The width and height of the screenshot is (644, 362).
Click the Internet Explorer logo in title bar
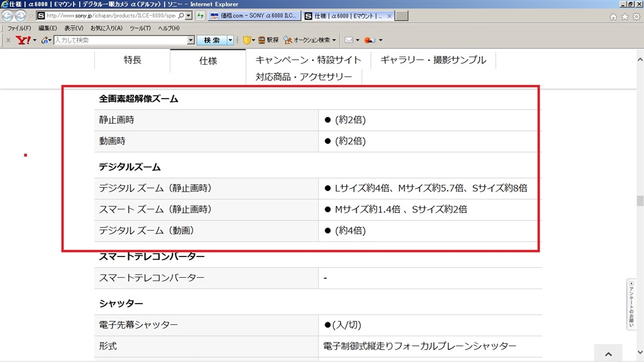click(4, 4)
